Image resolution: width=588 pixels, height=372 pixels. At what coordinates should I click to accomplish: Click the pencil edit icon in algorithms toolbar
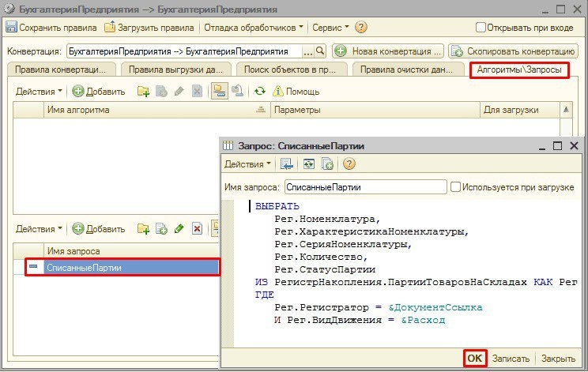(x=179, y=92)
